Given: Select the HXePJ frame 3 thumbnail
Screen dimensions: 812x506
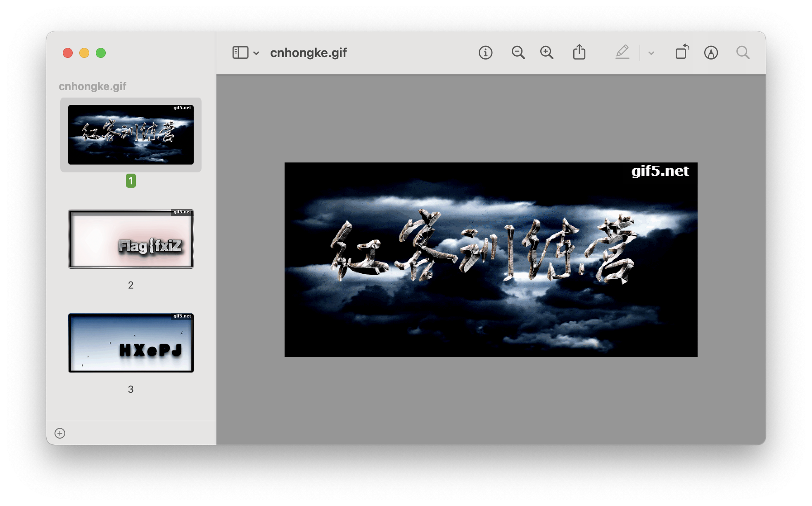Looking at the screenshot, I should pos(131,343).
